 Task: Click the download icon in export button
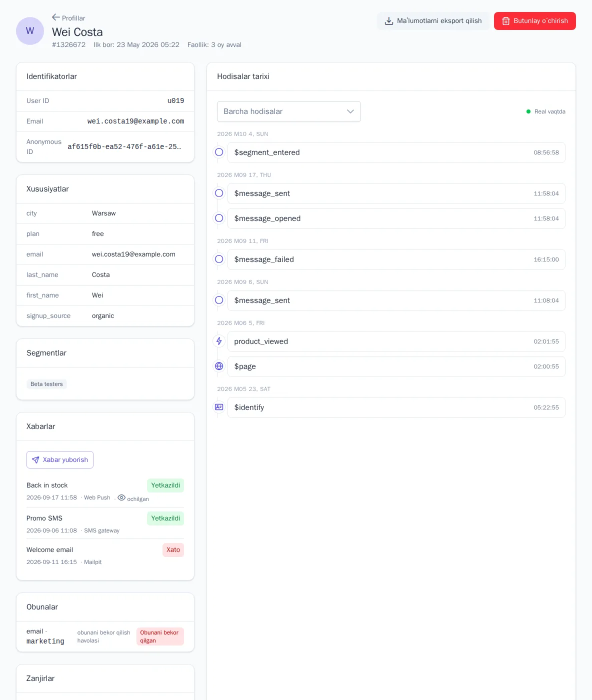click(388, 21)
